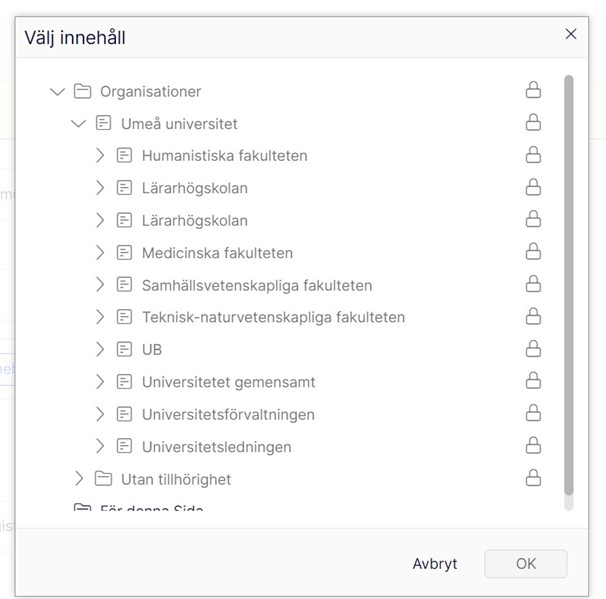Click the folder icon of Utan tillhörighet
606x599 pixels.
[103, 478]
